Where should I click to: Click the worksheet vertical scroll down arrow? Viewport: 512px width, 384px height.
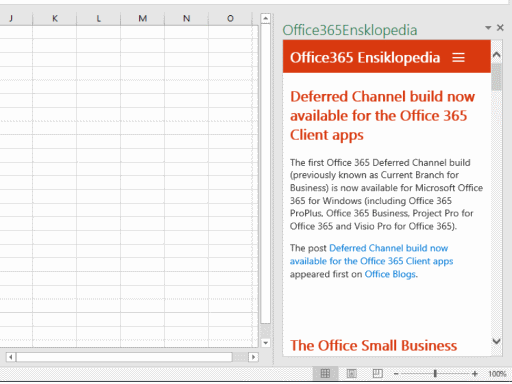pyautogui.click(x=265, y=343)
